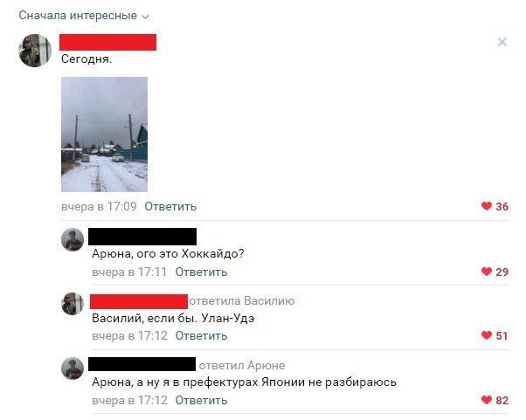
Task: Reply to the 'если бы. Улан-Удэ' comment
Action: tap(201, 335)
